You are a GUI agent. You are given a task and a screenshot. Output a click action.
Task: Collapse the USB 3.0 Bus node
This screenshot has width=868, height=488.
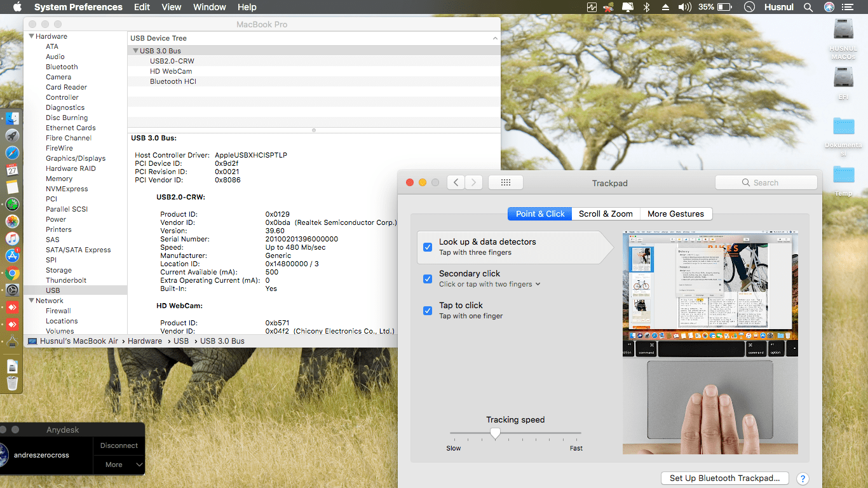point(135,51)
